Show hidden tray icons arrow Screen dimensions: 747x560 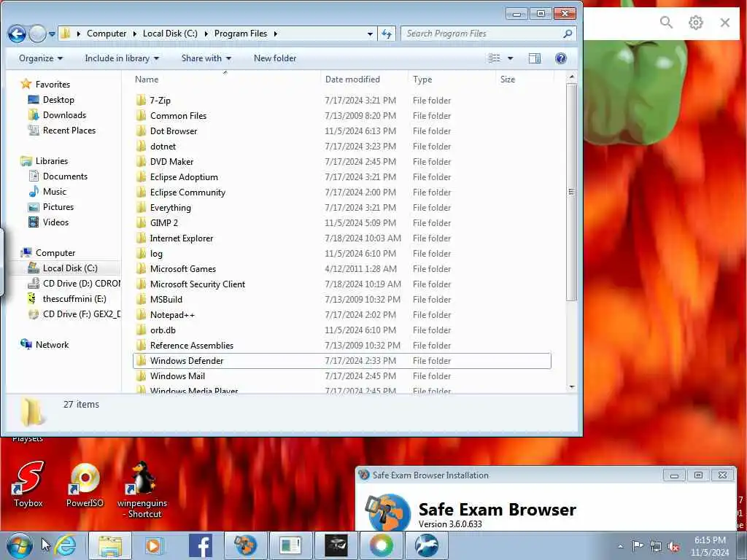pyautogui.click(x=620, y=547)
